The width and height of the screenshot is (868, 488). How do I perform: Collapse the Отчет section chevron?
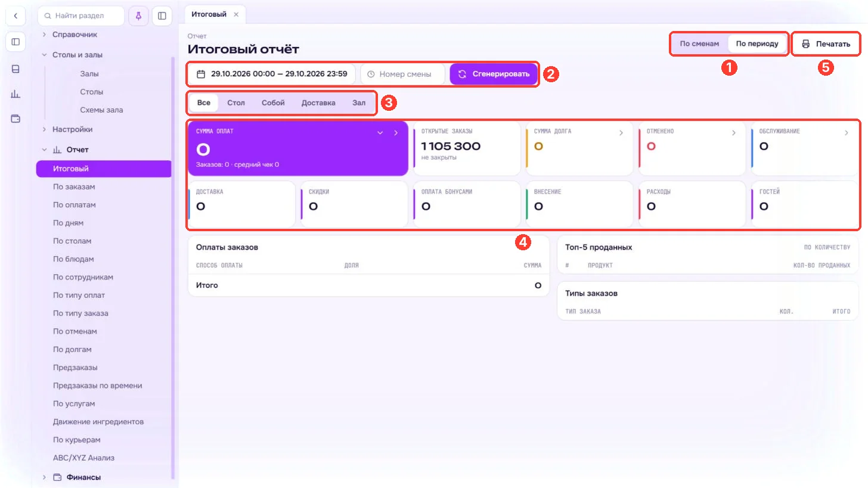(x=44, y=150)
